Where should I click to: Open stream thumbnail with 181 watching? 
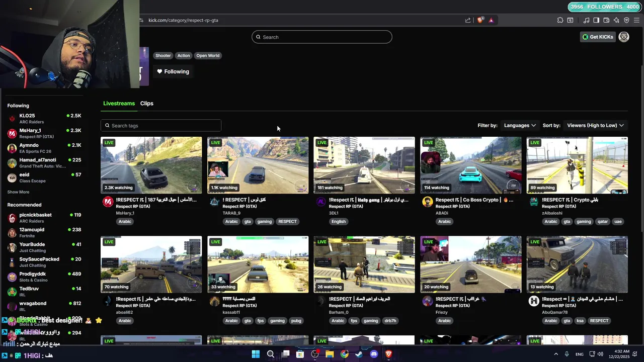point(364,165)
